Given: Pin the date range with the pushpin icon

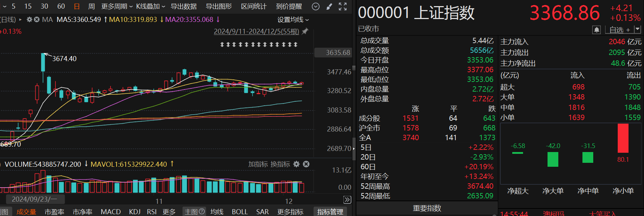Looking at the screenshot, I should click(305, 32).
